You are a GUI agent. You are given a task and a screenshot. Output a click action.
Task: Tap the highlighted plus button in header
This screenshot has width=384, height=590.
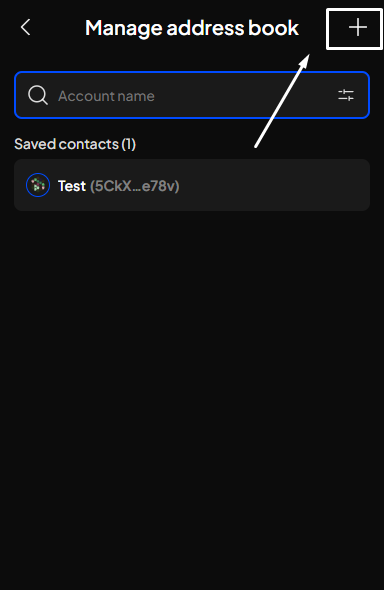[354, 29]
